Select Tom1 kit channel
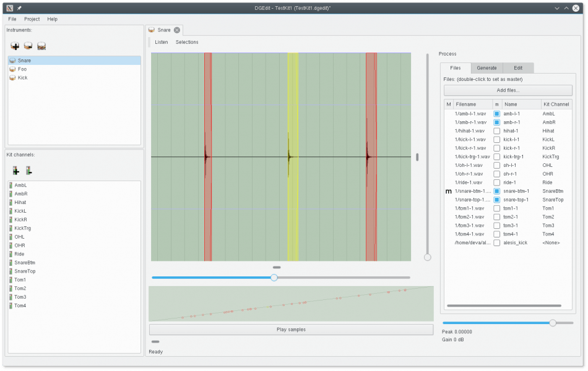 [x=74, y=280]
